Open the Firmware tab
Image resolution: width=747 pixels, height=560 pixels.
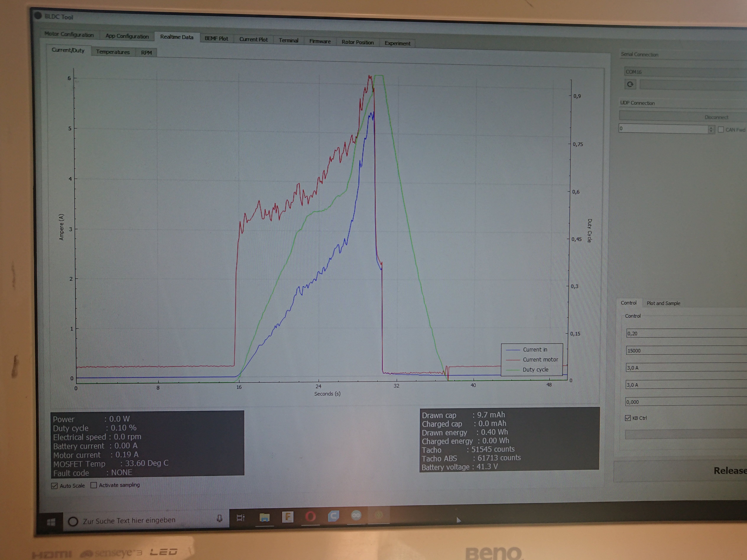coord(320,41)
